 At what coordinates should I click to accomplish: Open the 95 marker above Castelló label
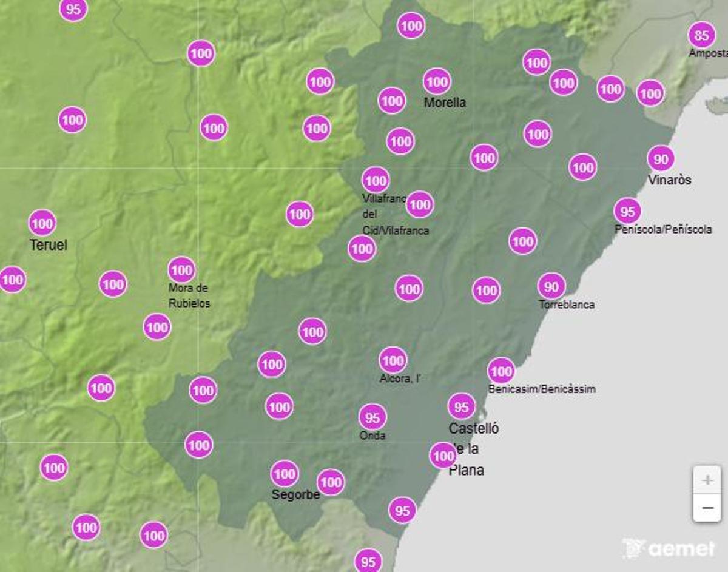click(461, 406)
